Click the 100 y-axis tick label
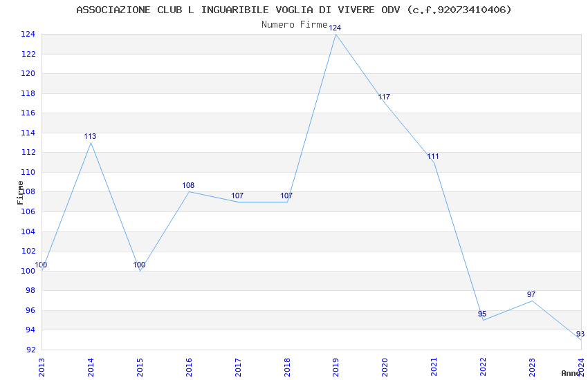588x380 pixels. pos(28,271)
